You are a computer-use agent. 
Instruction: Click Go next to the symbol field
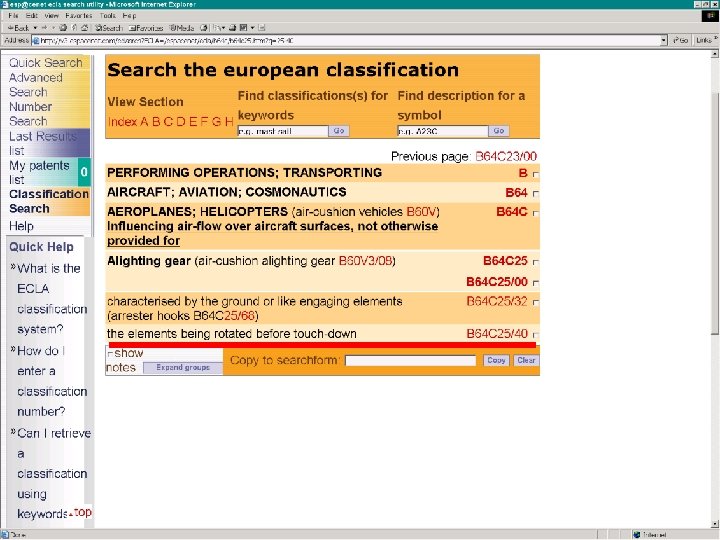click(499, 131)
